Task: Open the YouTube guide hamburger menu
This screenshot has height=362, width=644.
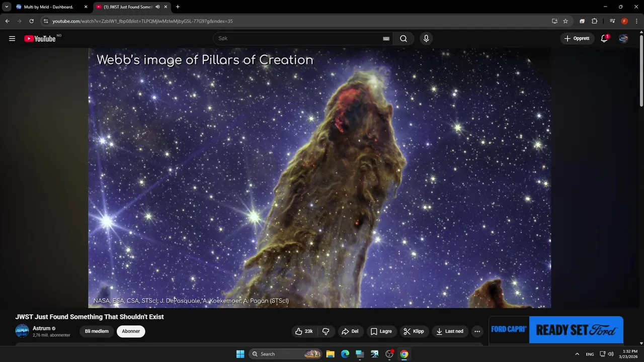Action: 12,39
